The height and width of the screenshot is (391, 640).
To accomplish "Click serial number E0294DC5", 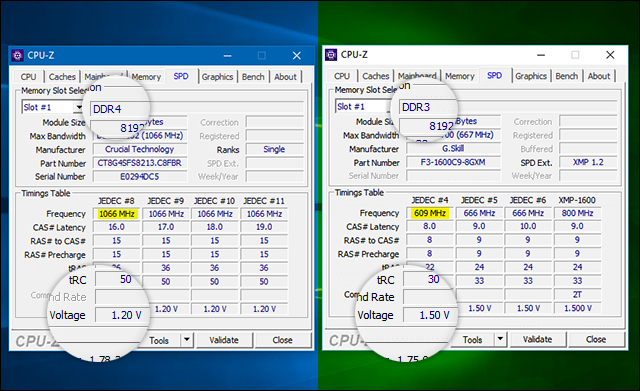I will pos(140,176).
